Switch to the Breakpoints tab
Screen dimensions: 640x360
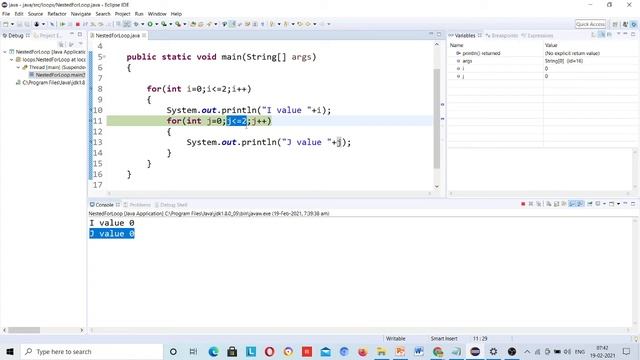502,36
